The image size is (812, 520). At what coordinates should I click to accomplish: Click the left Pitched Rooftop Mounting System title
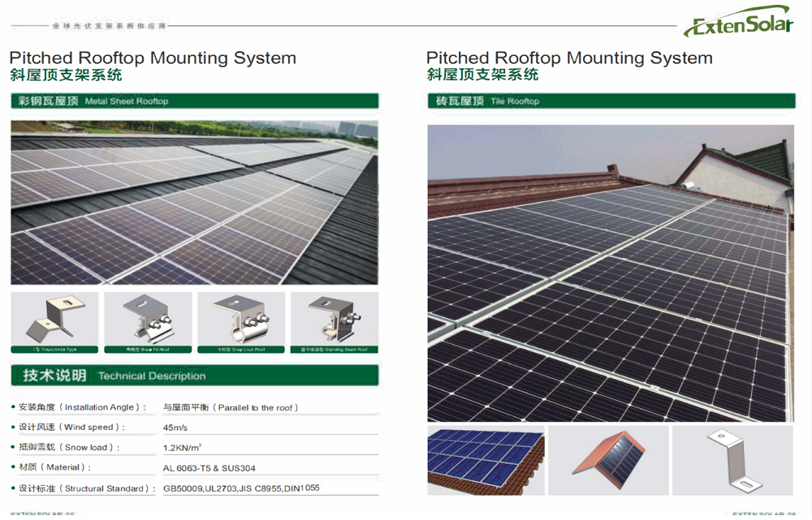153,58
